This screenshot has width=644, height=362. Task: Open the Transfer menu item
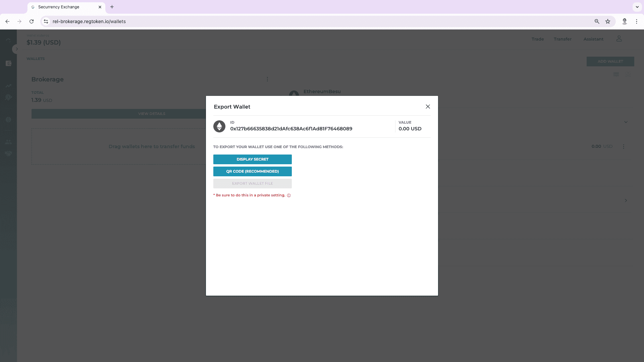562,39
